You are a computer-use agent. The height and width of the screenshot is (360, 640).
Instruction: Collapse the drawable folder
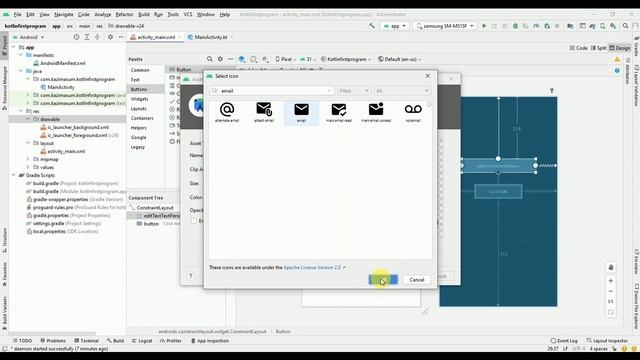click(x=28, y=119)
